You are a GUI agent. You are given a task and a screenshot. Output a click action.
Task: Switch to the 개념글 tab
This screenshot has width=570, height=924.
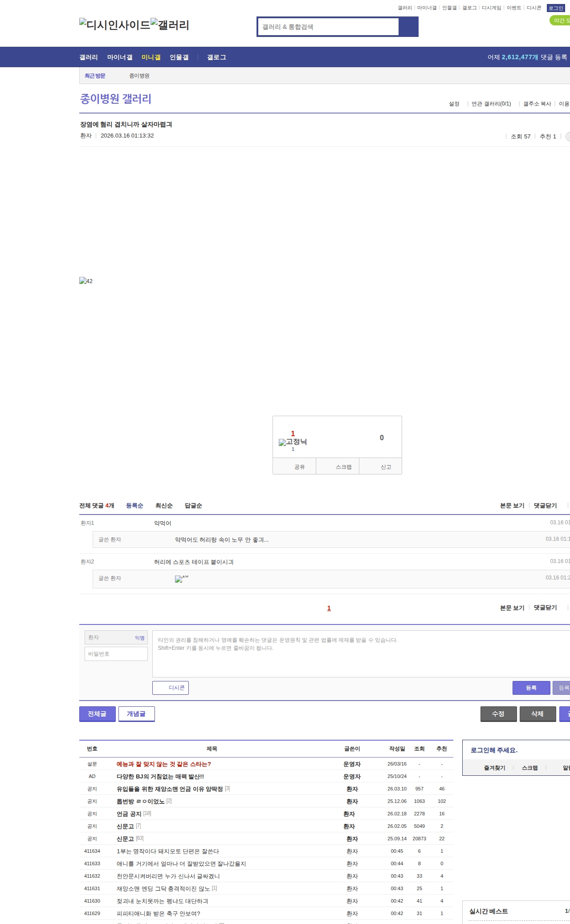click(x=136, y=714)
